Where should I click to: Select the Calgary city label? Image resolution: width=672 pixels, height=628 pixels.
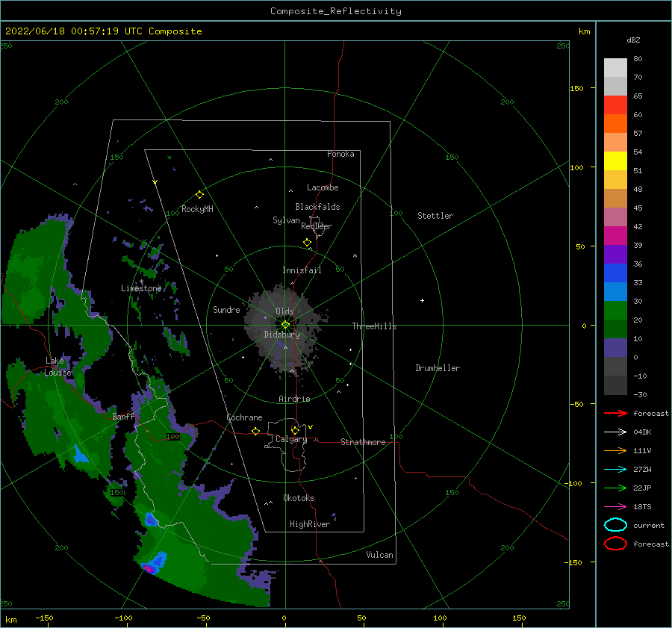(x=291, y=439)
